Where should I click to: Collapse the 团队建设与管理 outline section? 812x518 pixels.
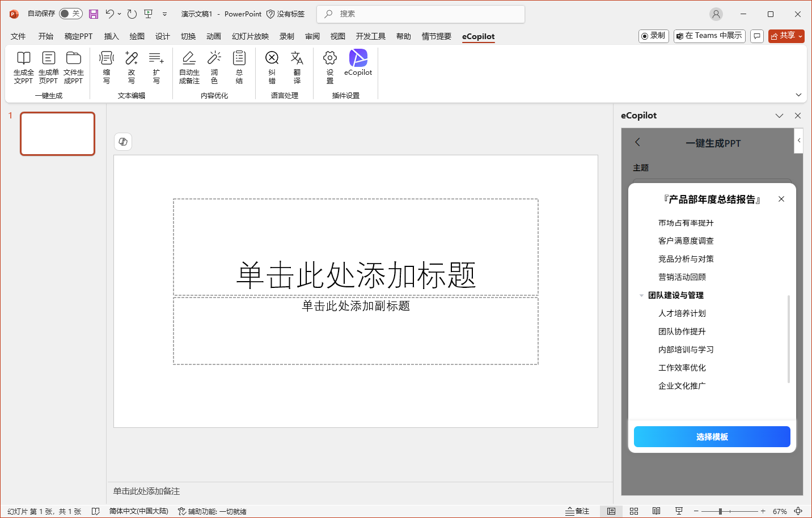coord(641,295)
